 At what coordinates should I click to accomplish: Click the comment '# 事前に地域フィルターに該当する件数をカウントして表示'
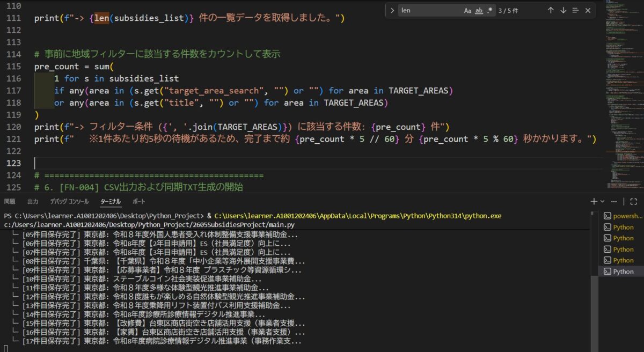coord(157,54)
